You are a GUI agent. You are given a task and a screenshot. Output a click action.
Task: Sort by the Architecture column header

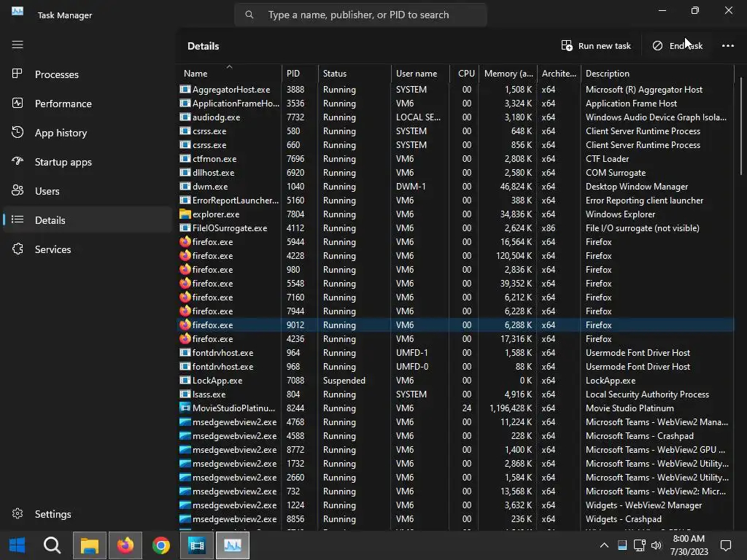[x=559, y=74]
